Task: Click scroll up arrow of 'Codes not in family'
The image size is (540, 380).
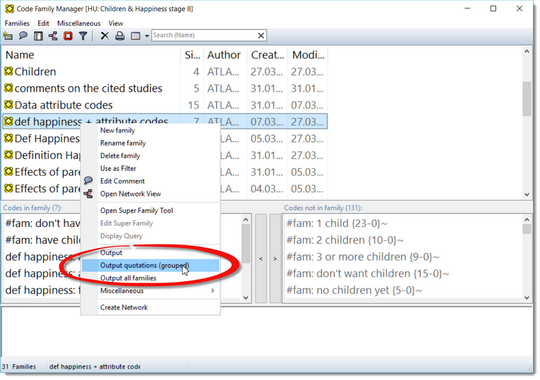Action: coord(527,219)
